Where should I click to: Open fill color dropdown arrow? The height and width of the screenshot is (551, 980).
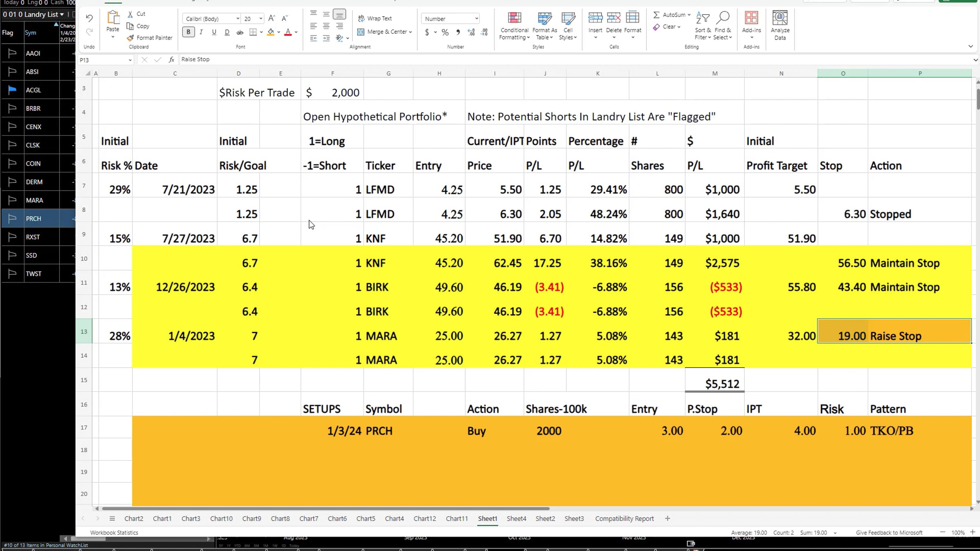click(279, 32)
